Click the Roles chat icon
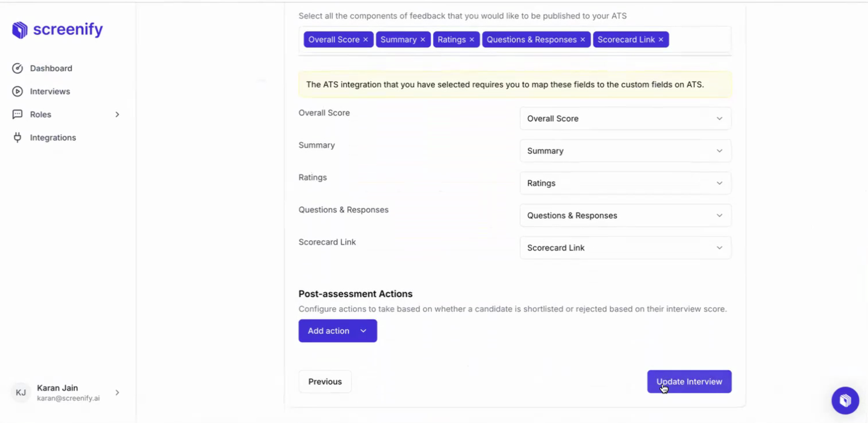Screen dimensions: 868x423 click(x=17, y=114)
